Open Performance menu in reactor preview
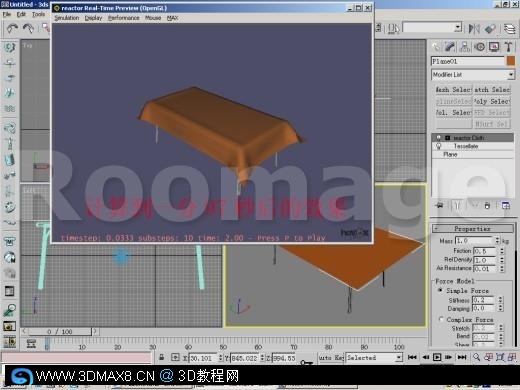The height and width of the screenshot is (390, 520). pos(123,18)
